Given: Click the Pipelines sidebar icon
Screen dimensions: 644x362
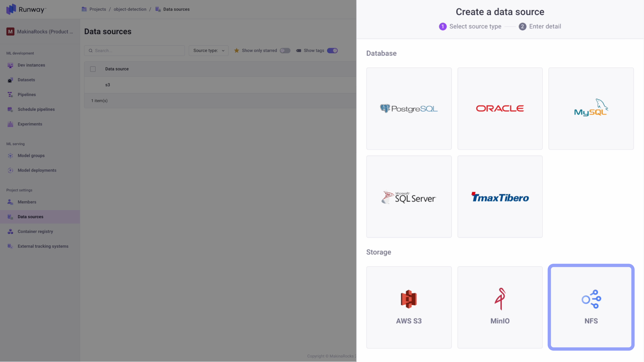Looking at the screenshot, I should pyautogui.click(x=10, y=95).
